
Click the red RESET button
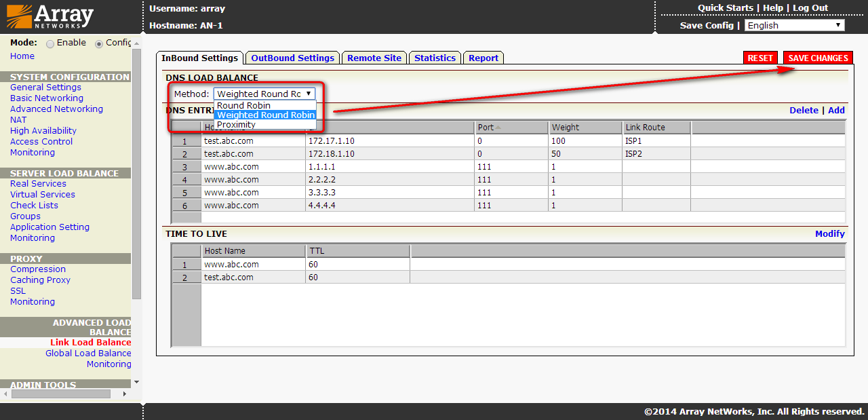[x=760, y=58]
